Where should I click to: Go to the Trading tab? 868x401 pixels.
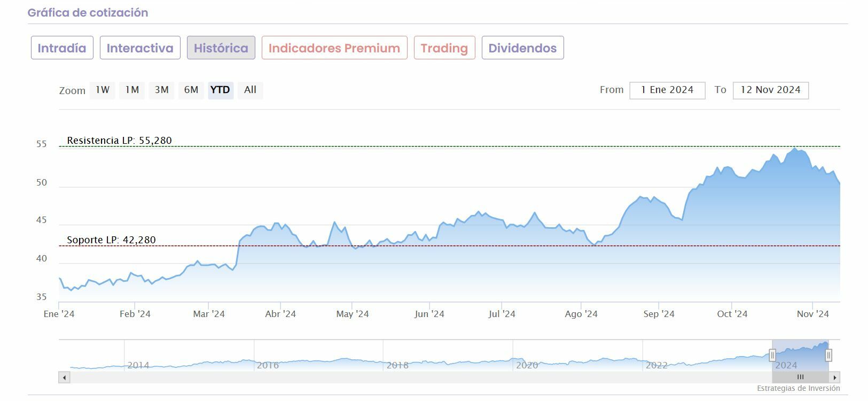coord(444,48)
